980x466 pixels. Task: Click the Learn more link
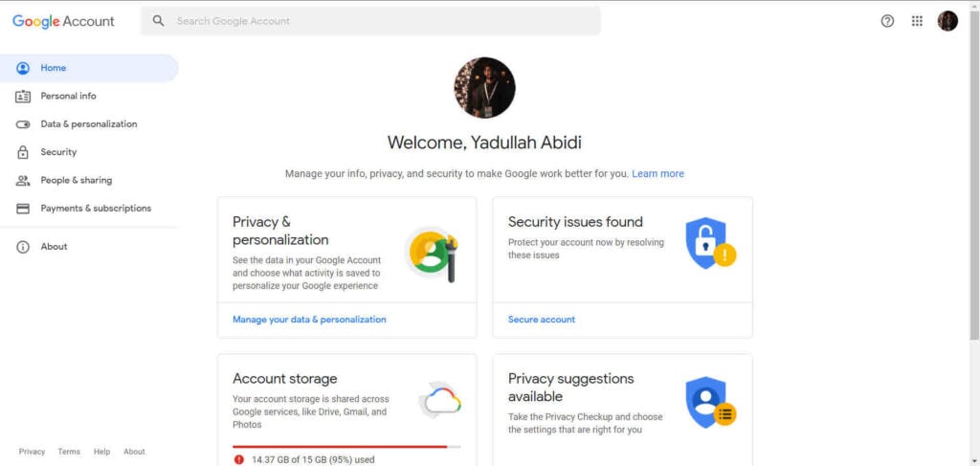tap(657, 173)
